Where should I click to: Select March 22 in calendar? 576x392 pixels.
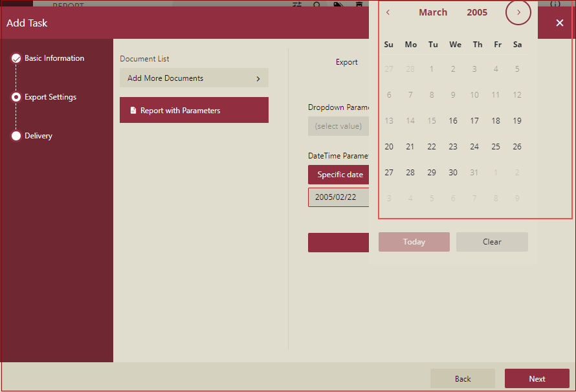point(432,147)
